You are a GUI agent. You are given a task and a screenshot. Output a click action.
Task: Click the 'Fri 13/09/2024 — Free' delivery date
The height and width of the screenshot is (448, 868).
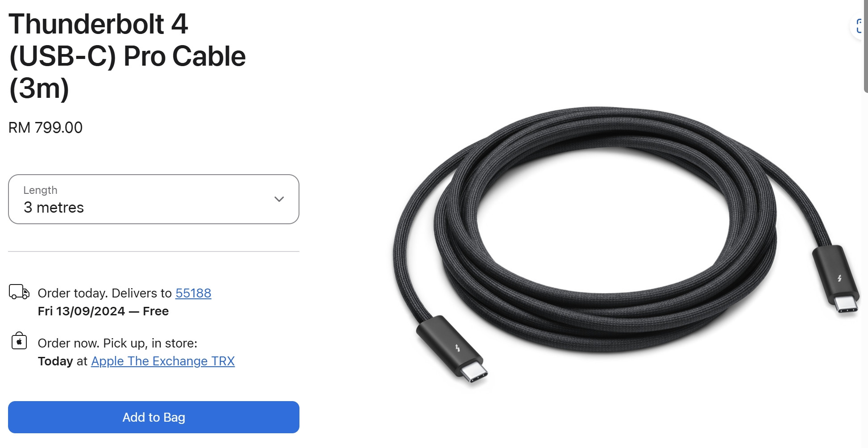(103, 311)
